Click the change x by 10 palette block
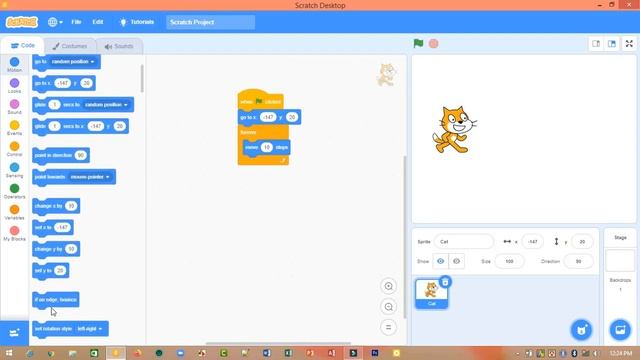The height and width of the screenshot is (360, 640). point(56,206)
